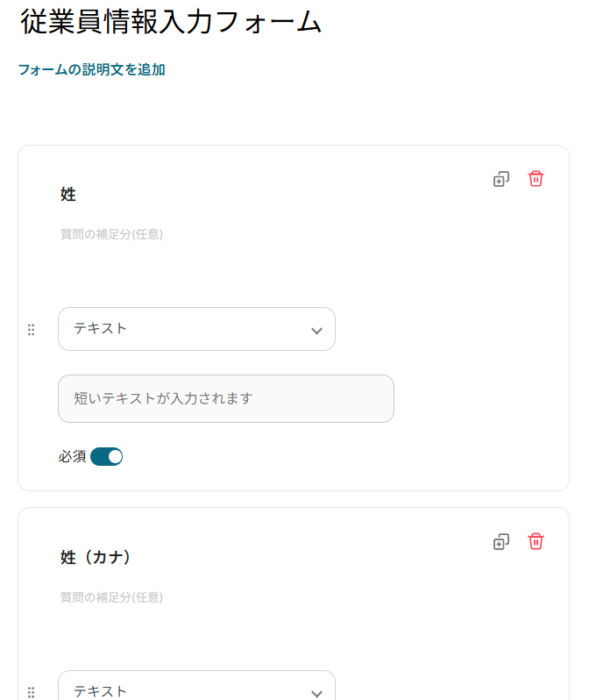Click 質問の補足分(任意) under 姓（カナ）
Image resolution: width=589 pixels, height=700 pixels.
coord(111,597)
